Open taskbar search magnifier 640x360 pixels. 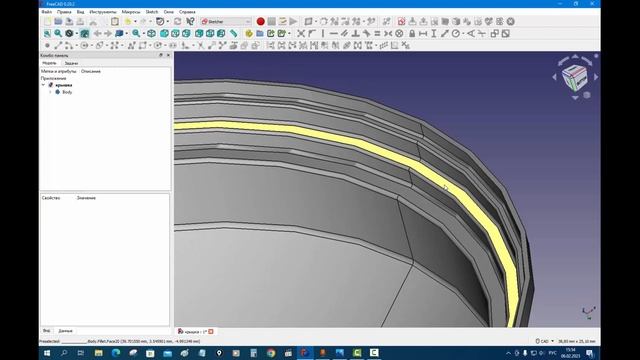[64, 353]
